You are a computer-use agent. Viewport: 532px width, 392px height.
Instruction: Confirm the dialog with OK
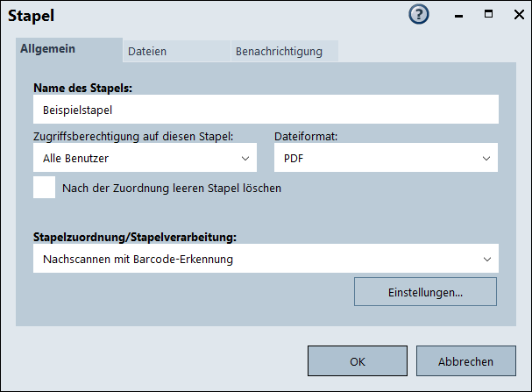click(357, 360)
